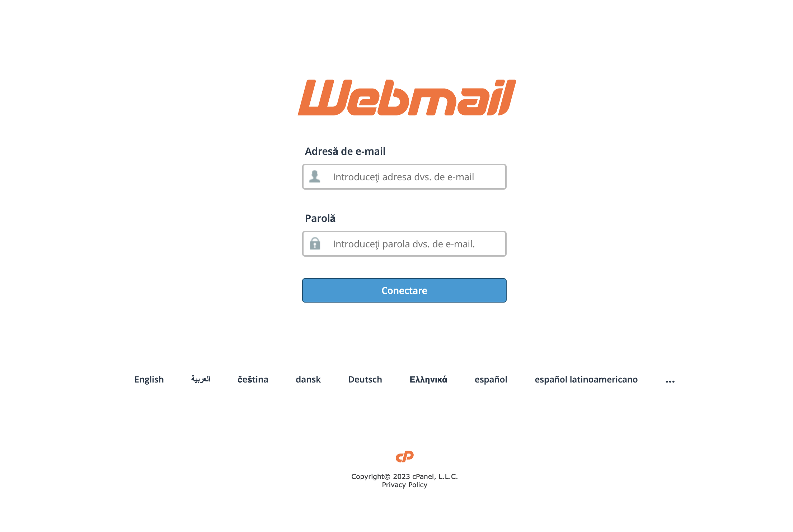Select español latinoamericano language
793x532 pixels.
coord(586,379)
